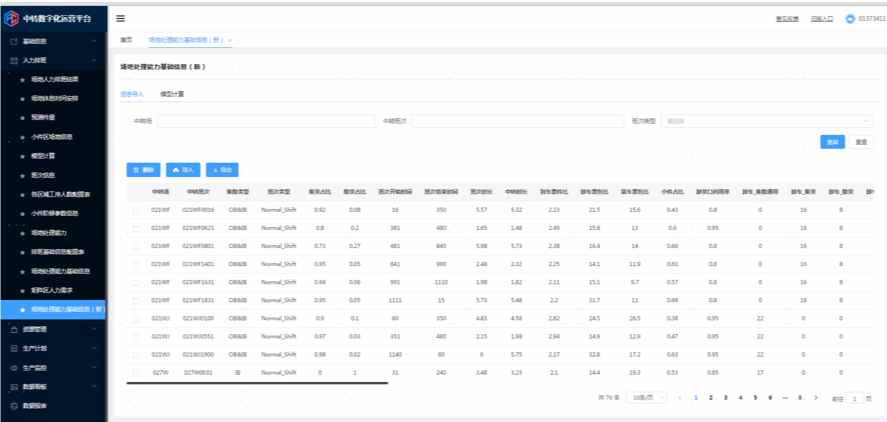Switch to the 首页 tab
The width and height of the screenshot is (887, 422).
(126, 40)
